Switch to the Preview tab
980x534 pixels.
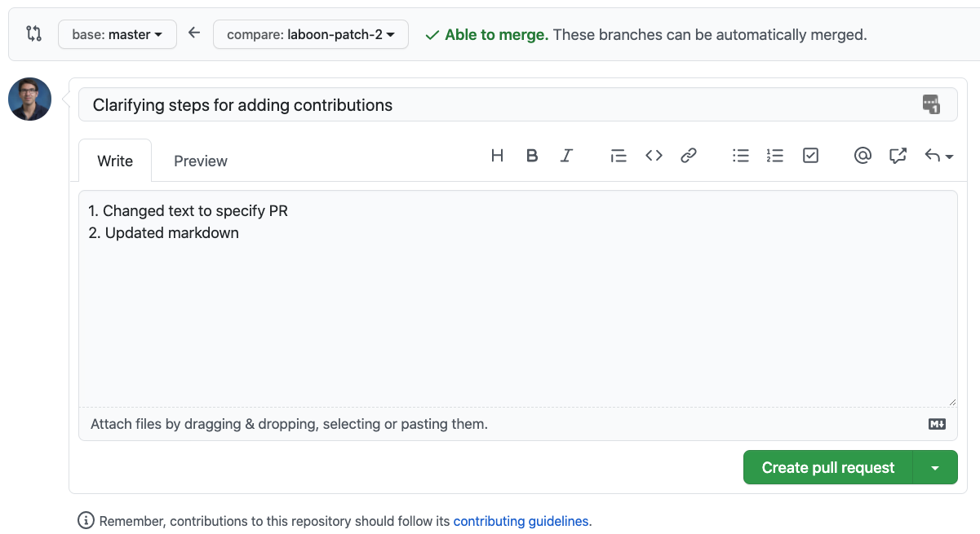tap(200, 161)
